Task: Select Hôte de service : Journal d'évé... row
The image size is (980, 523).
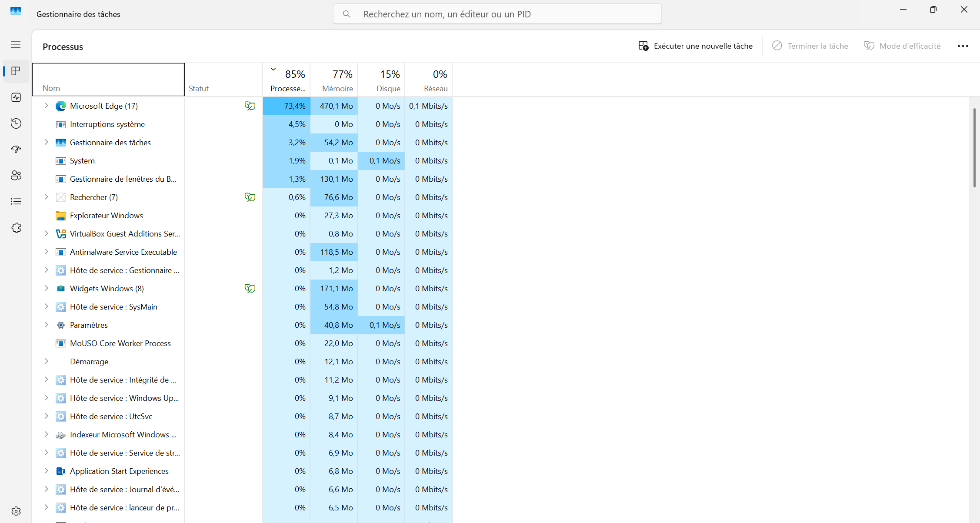Action: click(243, 490)
